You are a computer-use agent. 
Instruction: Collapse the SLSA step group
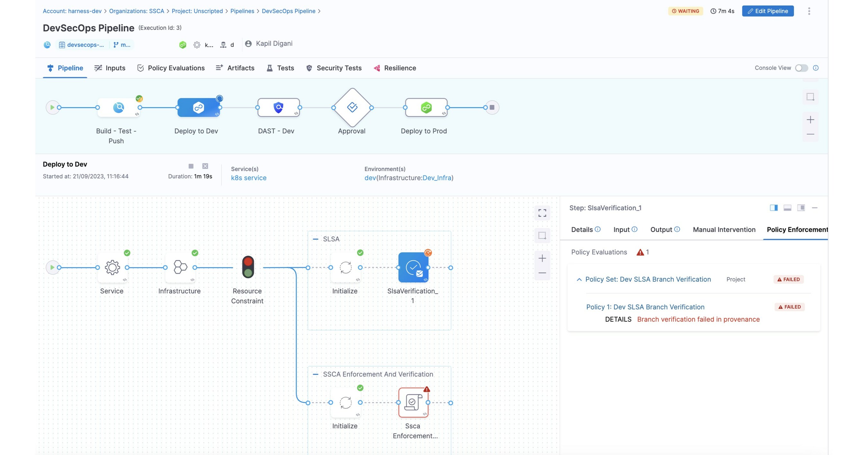click(x=315, y=239)
